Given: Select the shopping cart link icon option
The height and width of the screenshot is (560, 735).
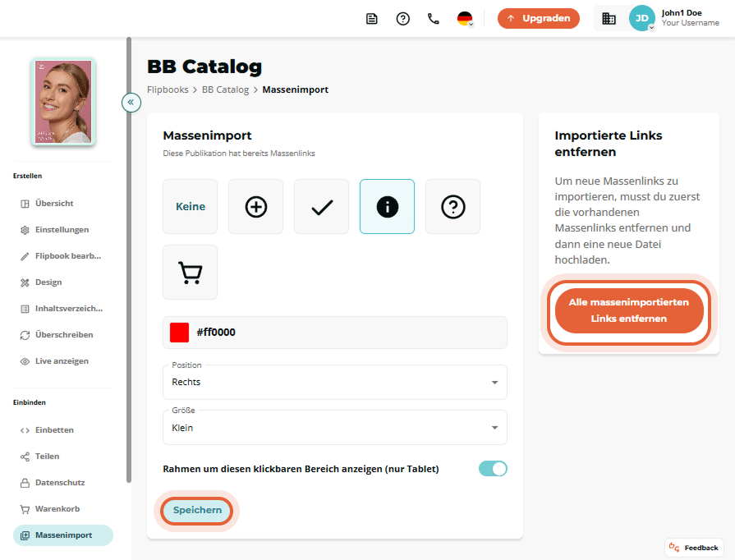Looking at the screenshot, I should (x=191, y=272).
